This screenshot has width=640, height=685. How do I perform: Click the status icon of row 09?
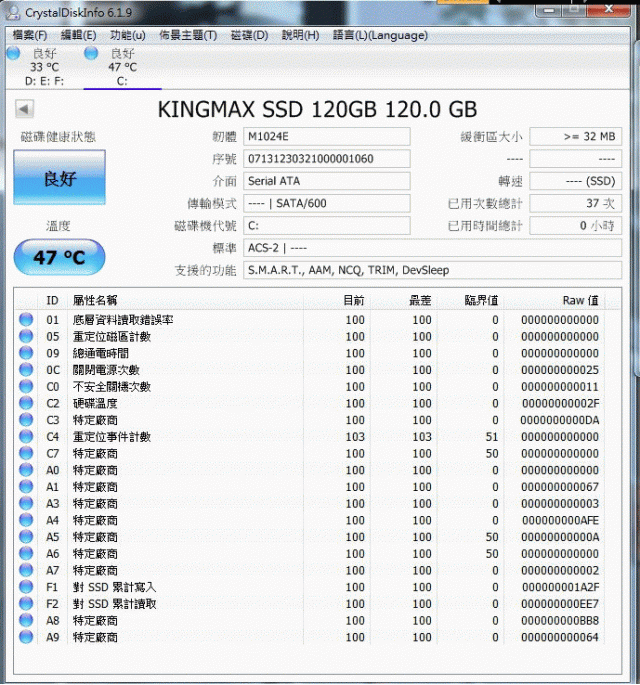[26, 353]
